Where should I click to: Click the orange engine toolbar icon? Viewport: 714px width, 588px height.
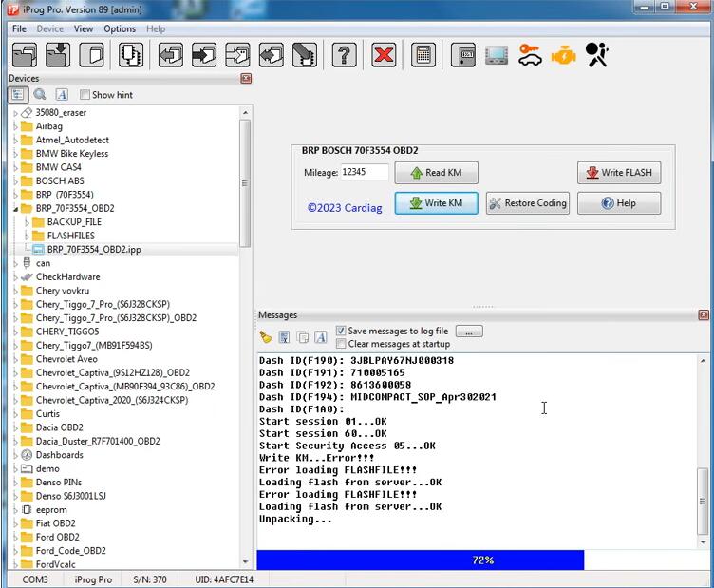pos(564,55)
